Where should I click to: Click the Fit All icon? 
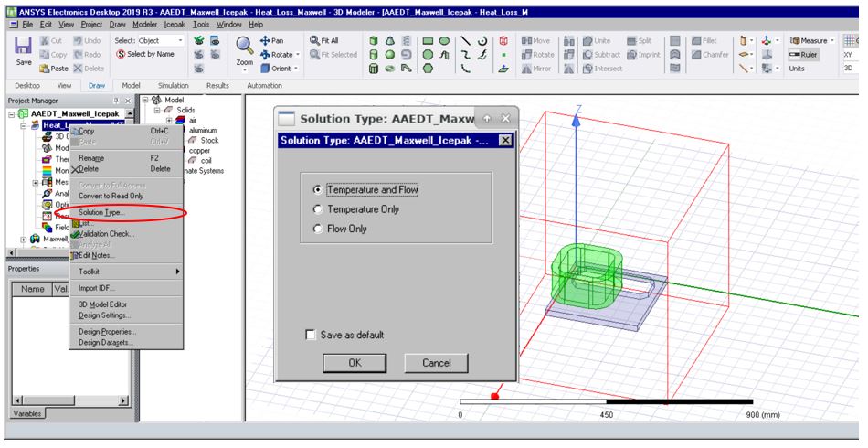pyautogui.click(x=314, y=40)
